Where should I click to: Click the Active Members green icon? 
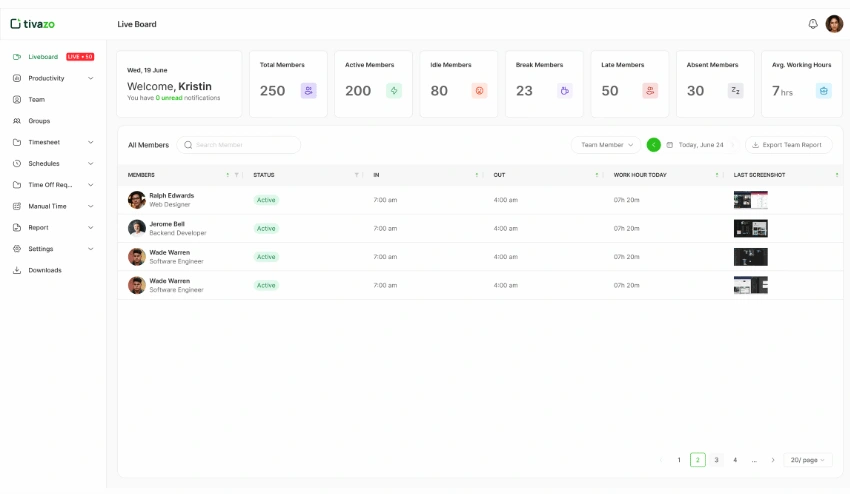(x=394, y=91)
